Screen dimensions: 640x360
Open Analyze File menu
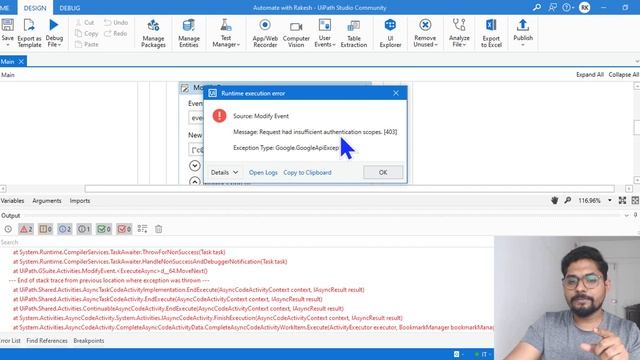[x=459, y=33]
